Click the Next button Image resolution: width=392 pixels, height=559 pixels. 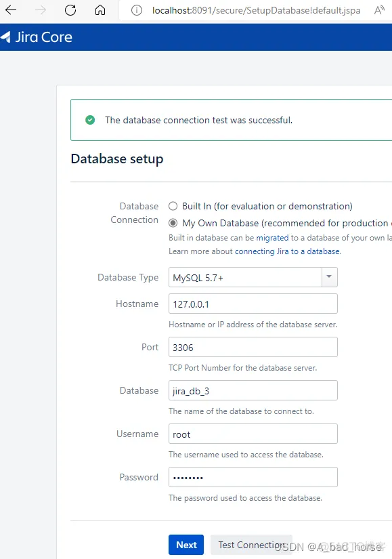[x=186, y=545]
